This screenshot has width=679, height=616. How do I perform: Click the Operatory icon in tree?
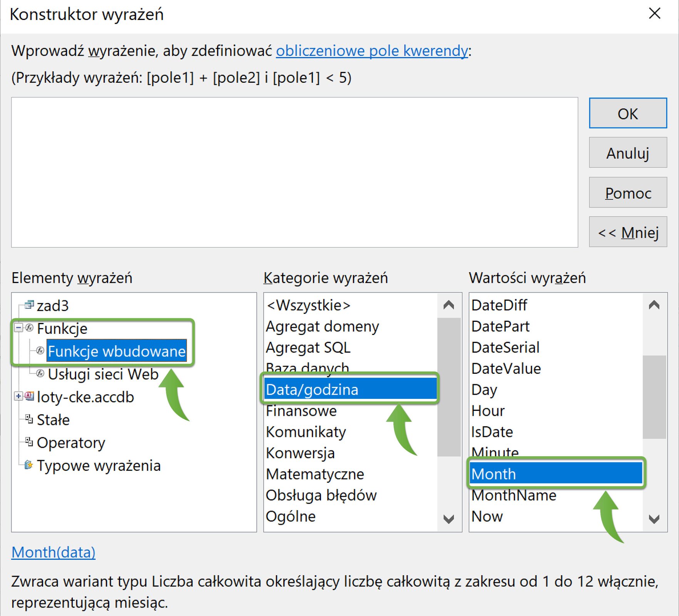29,442
